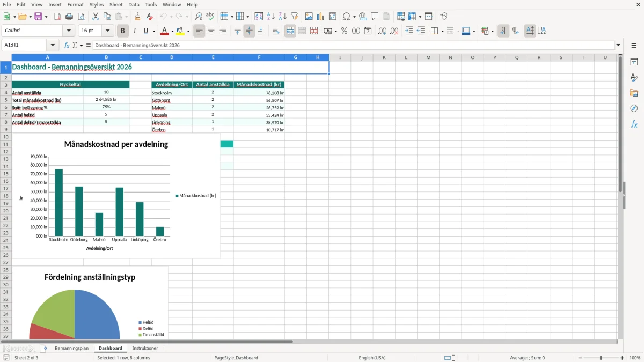Expand the formula bar arrow

coord(618,45)
